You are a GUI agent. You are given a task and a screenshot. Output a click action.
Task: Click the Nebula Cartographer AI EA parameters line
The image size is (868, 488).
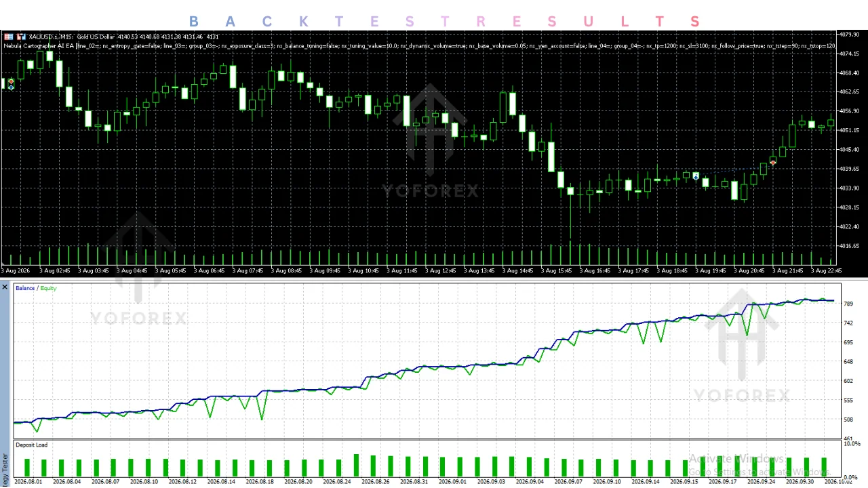coord(419,46)
